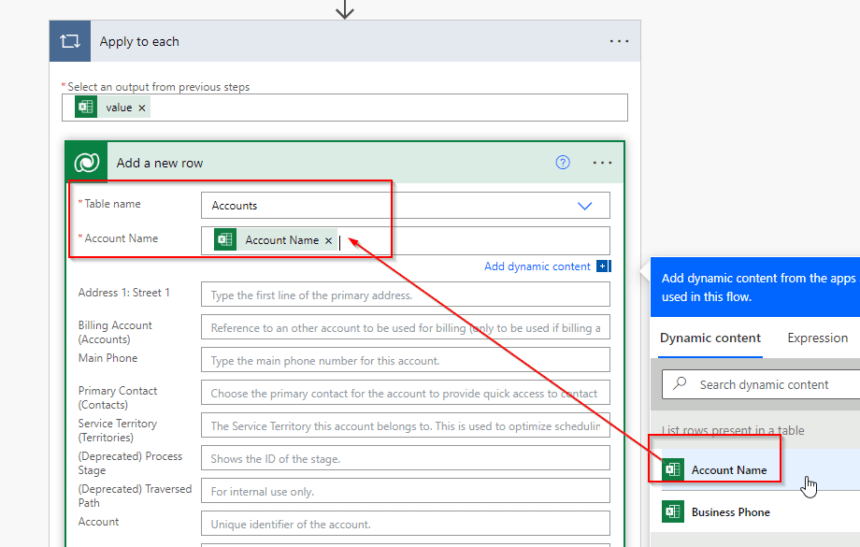The image size is (860, 547).
Task: Select Business Phone from dynamic content list
Action: point(761,512)
